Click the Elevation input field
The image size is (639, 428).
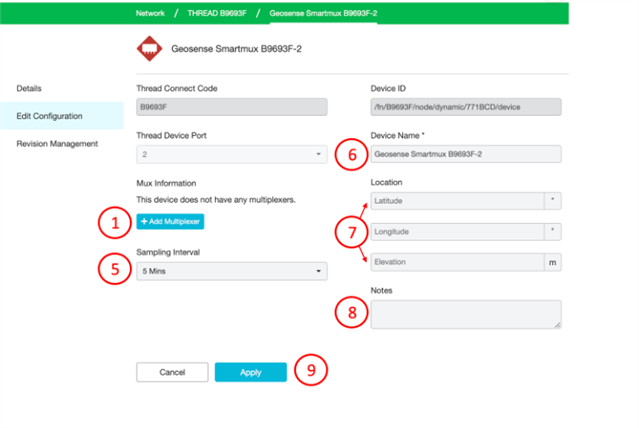coord(457,262)
